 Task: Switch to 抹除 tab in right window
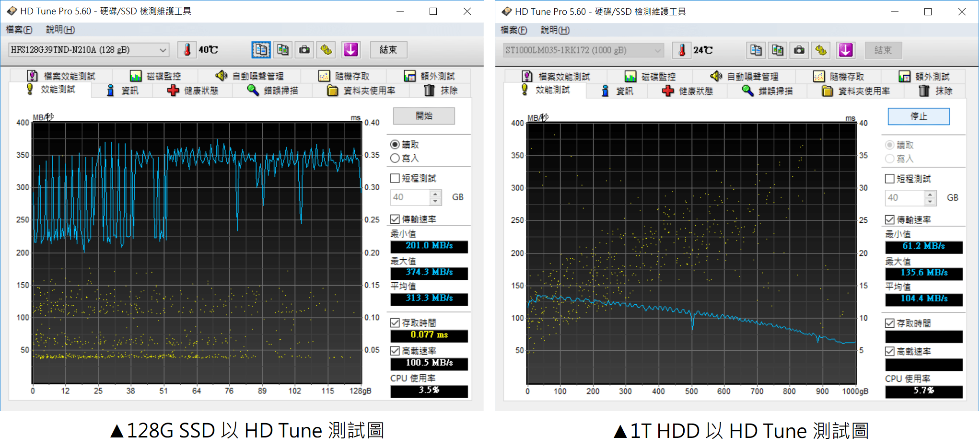tap(936, 91)
